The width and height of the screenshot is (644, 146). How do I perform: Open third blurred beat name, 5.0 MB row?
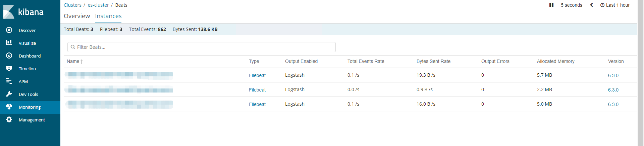[x=119, y=104]
